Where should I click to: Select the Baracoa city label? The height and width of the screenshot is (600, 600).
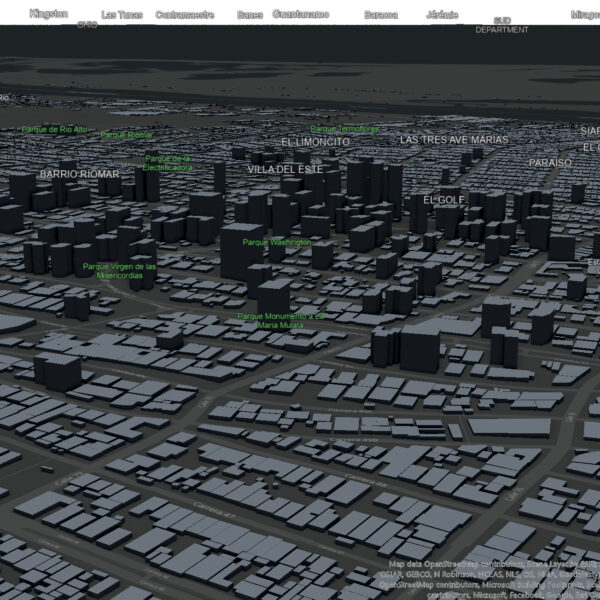tap(381, 15)
